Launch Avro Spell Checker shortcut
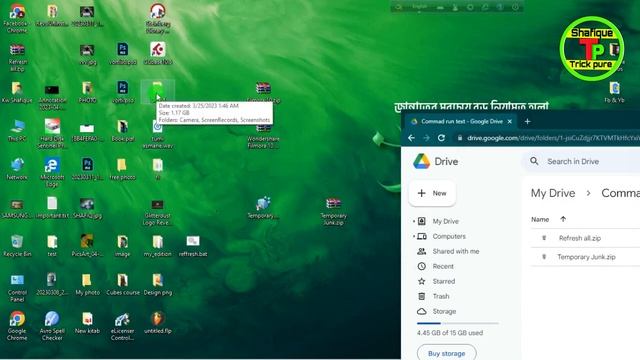 pos(52,326)
